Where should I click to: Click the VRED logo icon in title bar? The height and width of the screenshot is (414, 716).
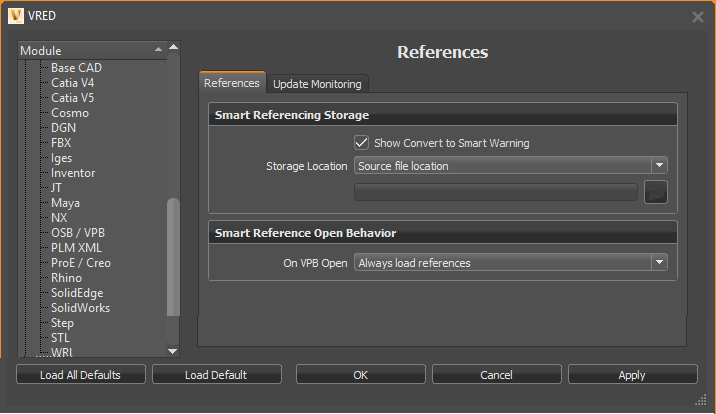point(16,16)
